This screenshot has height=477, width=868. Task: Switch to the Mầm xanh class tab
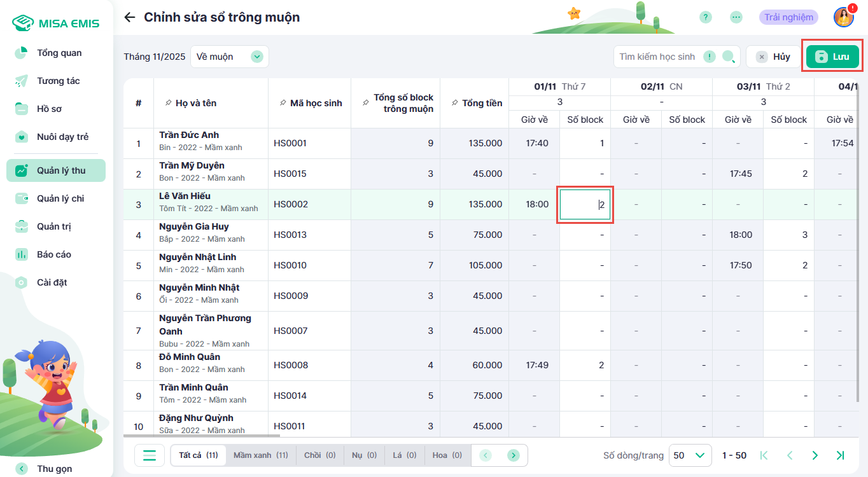point(260,455)
